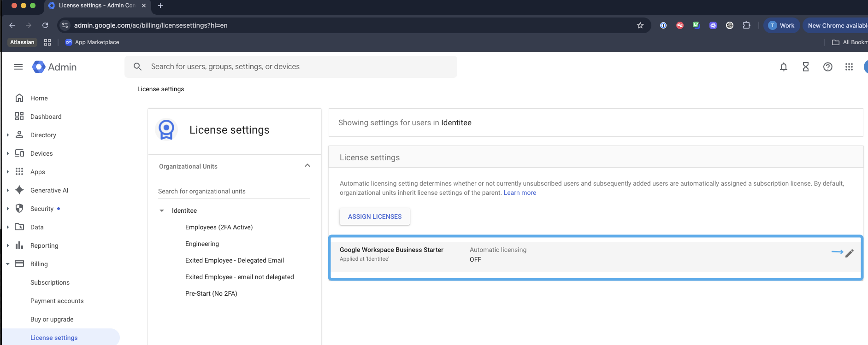
Task: Open the Learn more link
Action: [520, 193]
